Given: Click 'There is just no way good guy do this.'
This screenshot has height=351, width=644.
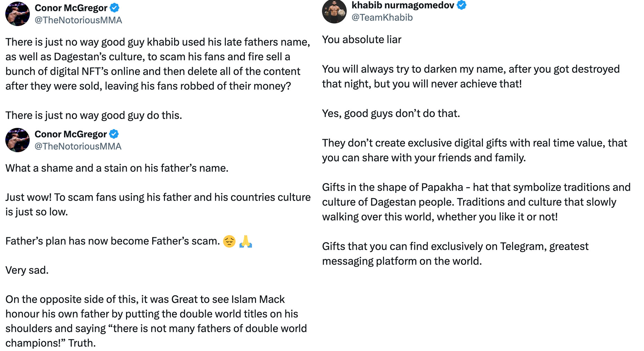Looking at the screenshot, I should pos(94,115).
